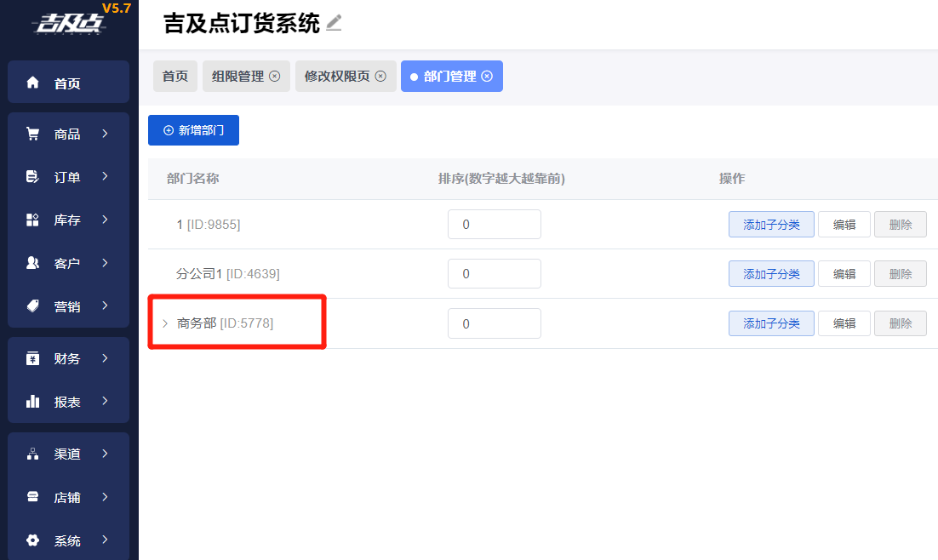Image resolution: width=938 pixels, height=560 pixels.
Task: Click the 订单 order document icon
Action: (x=33, y=177)
